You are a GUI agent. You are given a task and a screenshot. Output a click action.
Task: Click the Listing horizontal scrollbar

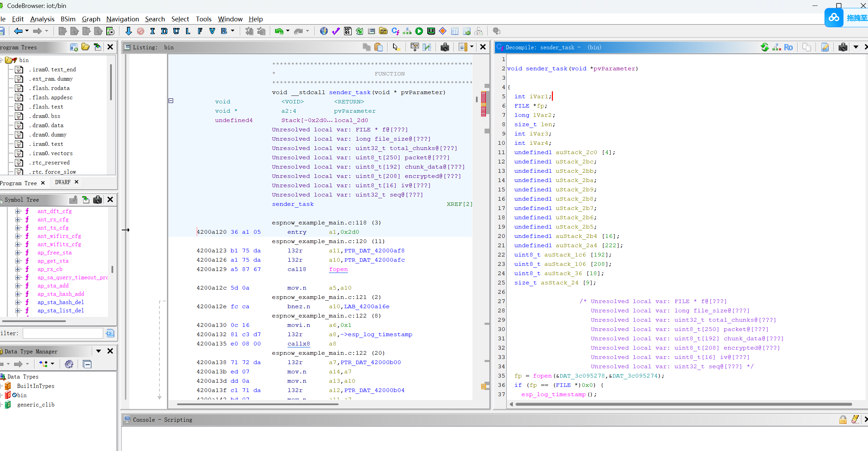(x=257, y=404)
